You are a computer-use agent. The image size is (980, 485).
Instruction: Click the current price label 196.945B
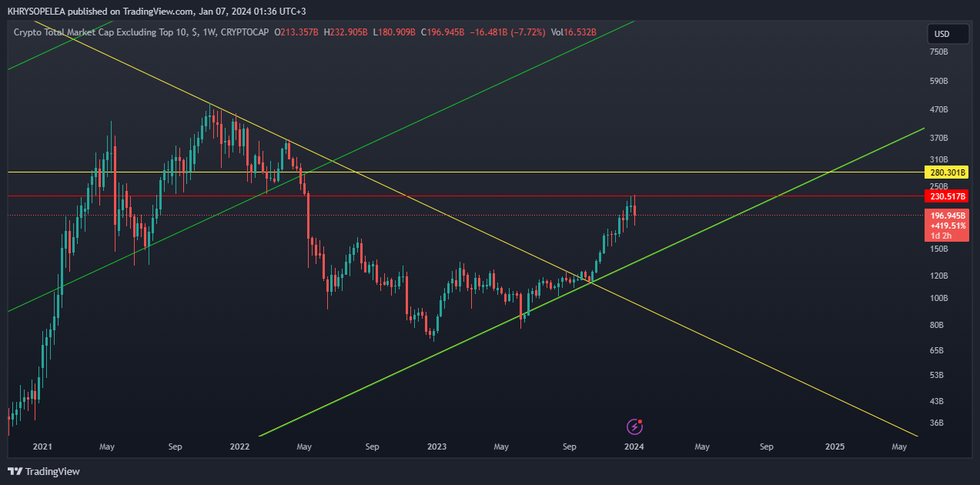click(x=947, y=216)
